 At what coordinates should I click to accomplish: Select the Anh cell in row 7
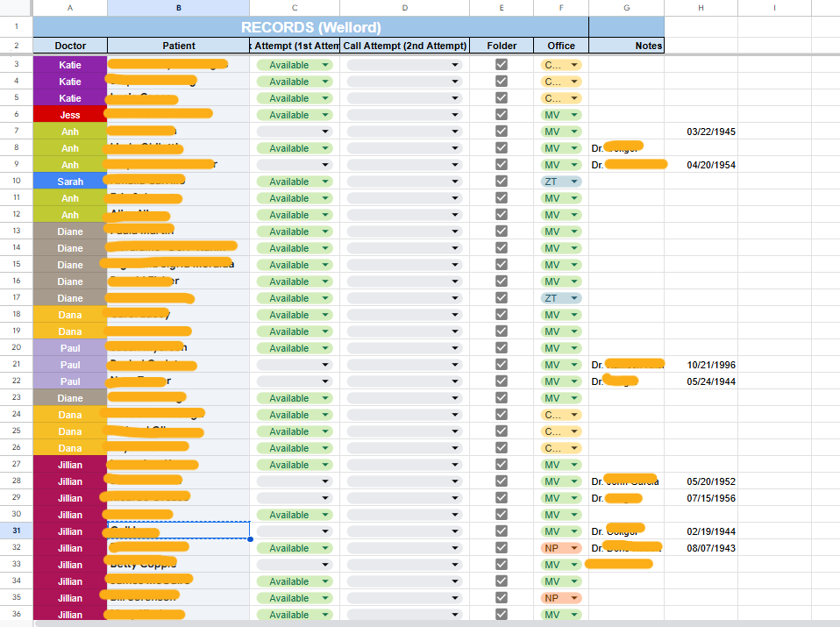tap(70, 132)
